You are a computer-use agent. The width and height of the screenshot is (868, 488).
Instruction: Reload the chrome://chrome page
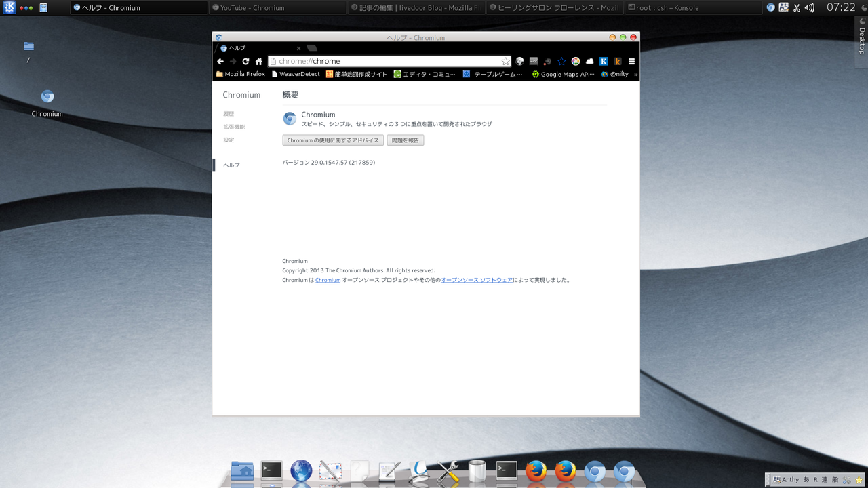coord(245,61)
